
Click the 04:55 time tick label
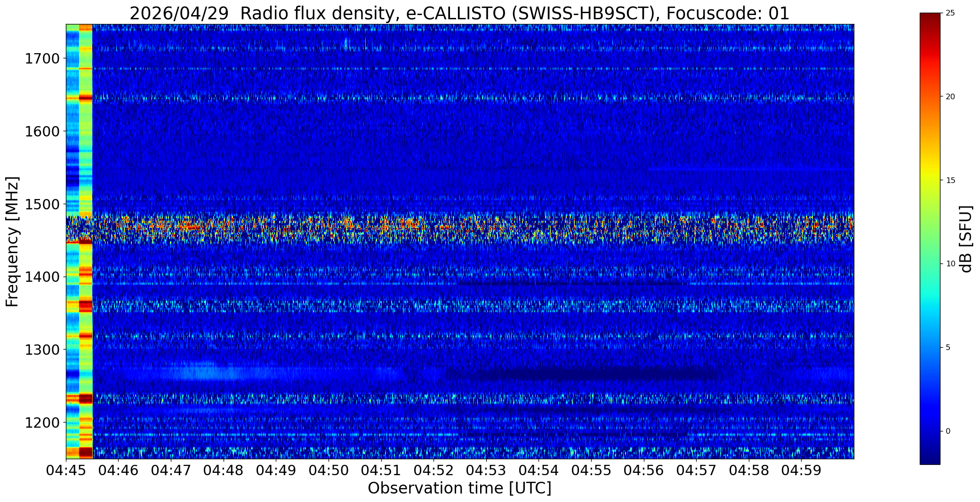(x=592, y=470)
